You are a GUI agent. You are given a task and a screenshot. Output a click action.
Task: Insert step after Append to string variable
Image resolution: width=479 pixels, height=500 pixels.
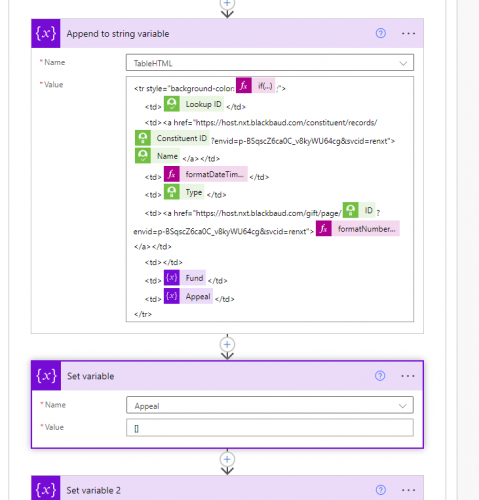pos(227,344)
